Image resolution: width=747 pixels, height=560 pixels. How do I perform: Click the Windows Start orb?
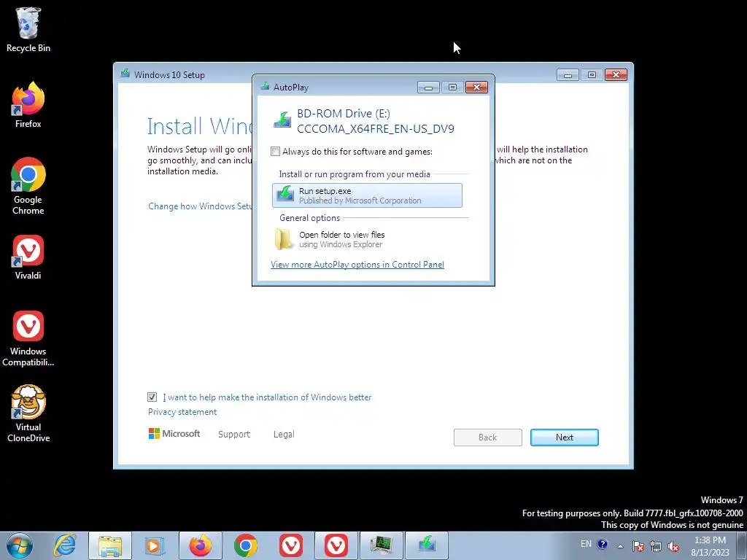tap(20, 545)
